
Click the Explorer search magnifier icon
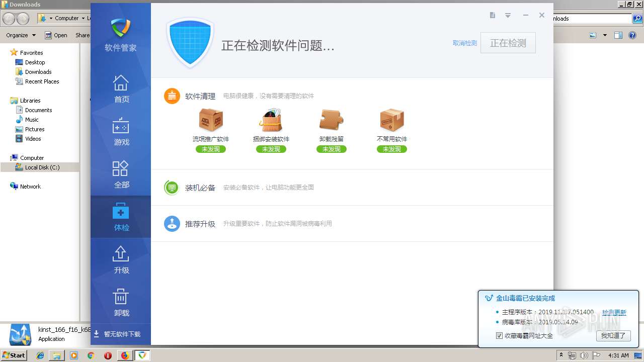[x=637, y=19]
